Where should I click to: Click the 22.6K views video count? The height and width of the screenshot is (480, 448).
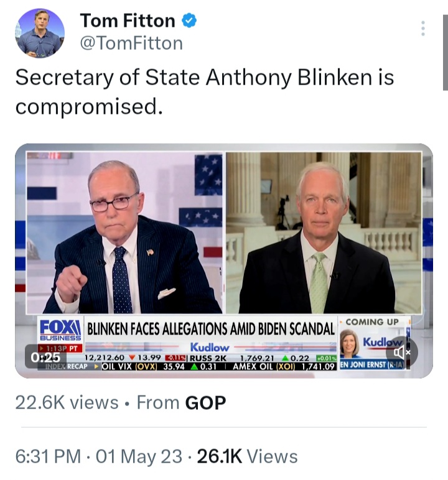coord(67,402)
